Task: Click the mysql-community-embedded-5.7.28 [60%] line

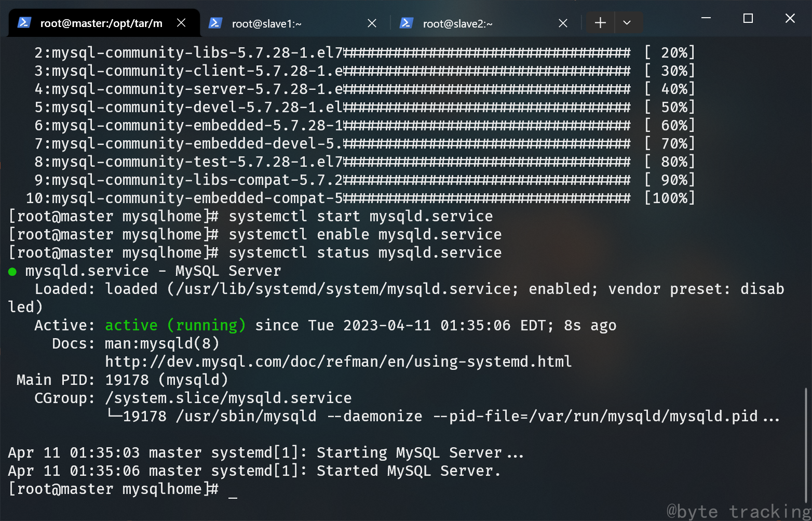Action: pyautogui.click(x=364, y=125)
